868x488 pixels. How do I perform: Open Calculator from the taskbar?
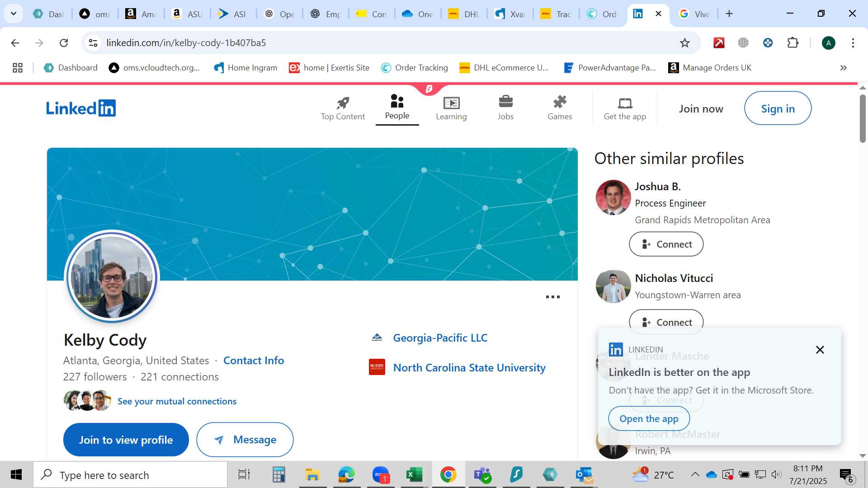[x=278, y=475]
